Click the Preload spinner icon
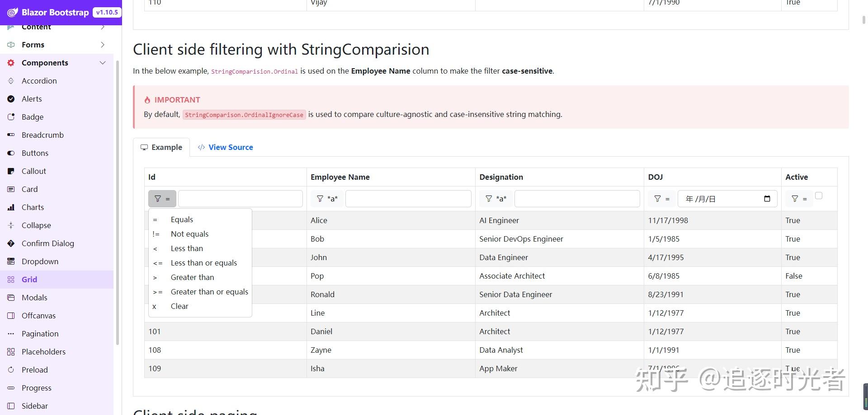The image size is (868, 415). 11,370
